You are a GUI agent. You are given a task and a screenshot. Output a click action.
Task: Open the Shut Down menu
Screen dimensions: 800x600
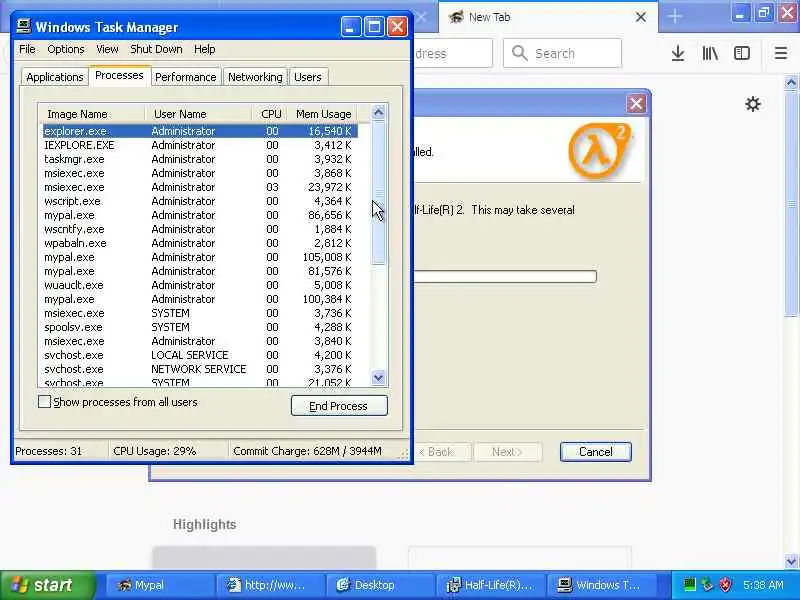[x=156, y=49]
